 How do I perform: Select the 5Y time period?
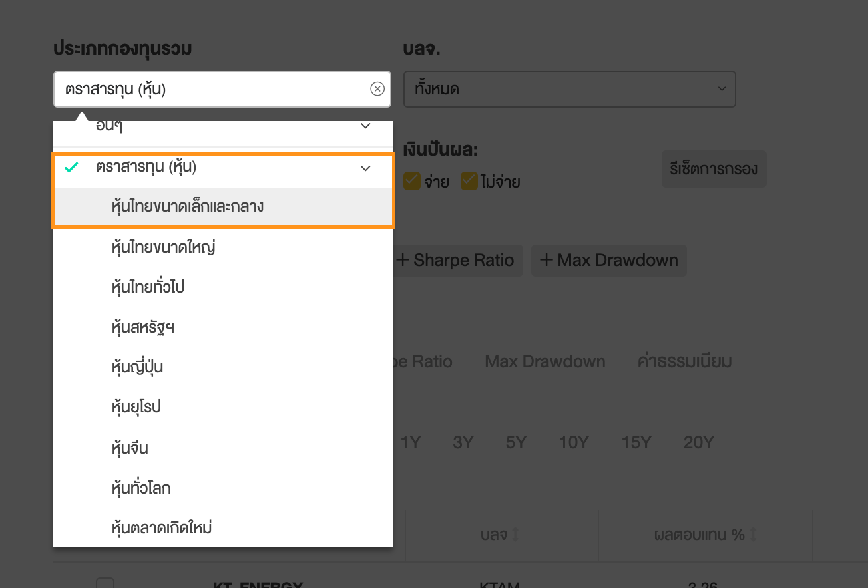pyautogui.click(x=516, y=443)
